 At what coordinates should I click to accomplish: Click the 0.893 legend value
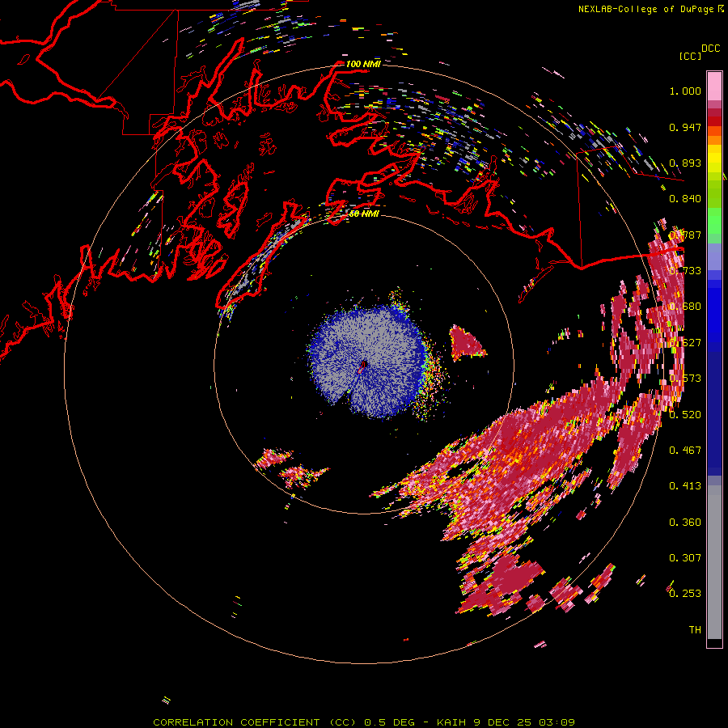[x=685, y=163]
